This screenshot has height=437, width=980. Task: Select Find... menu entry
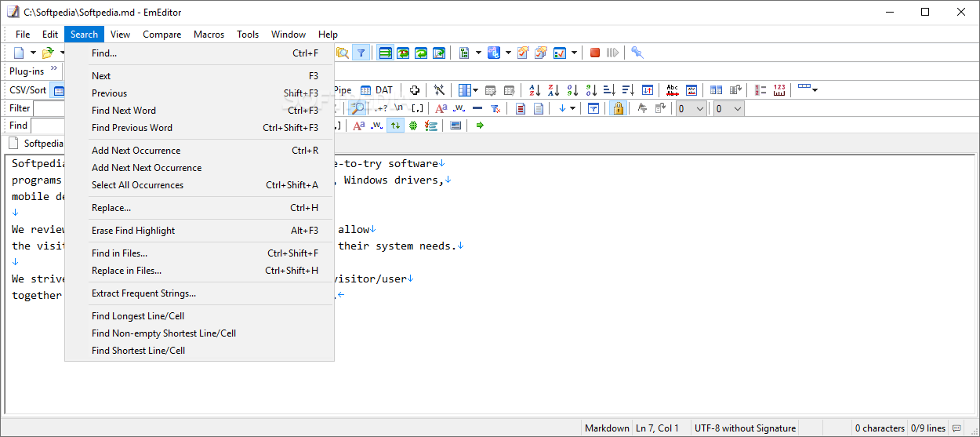click(200, 53)
